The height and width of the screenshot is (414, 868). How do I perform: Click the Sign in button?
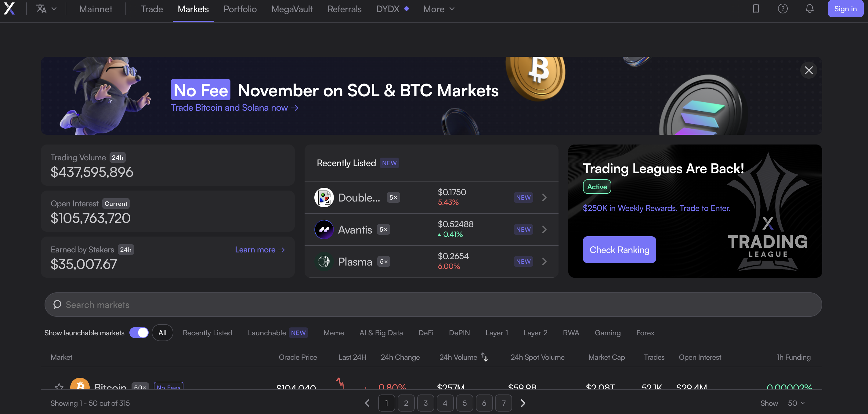pos(845,9)
